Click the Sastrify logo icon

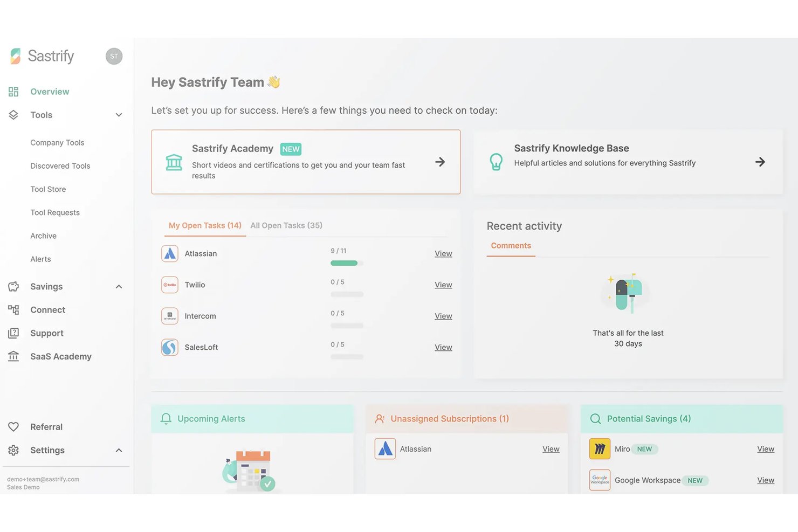coord(15,56)
